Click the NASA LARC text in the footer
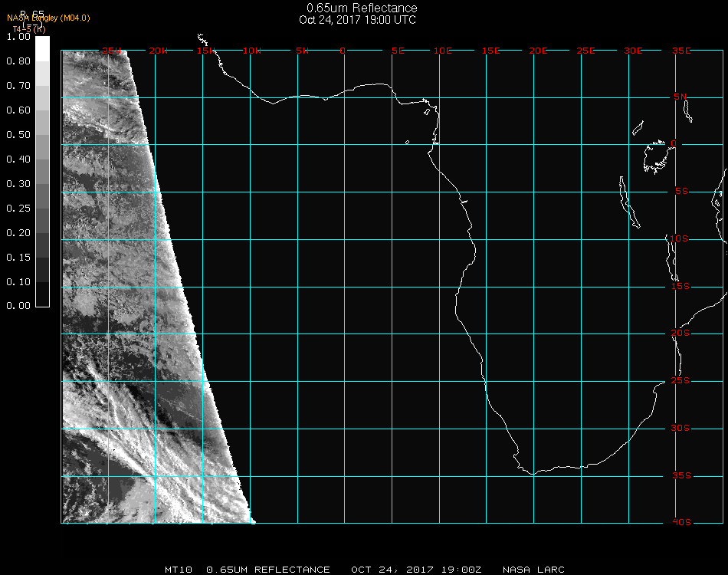Screen dimensions: 728x575 point(533,570)
